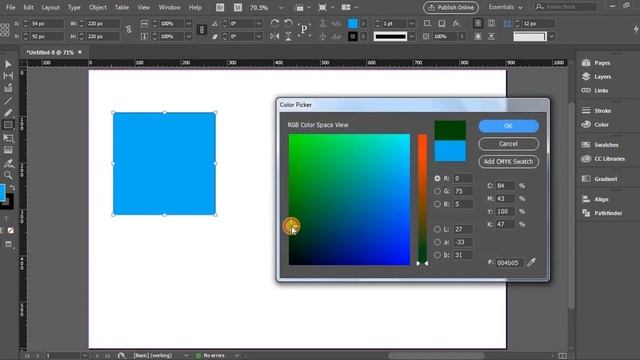Viewport: 640px width, 360px height.
Task: Select the L radio button
Action: [437, 229]
